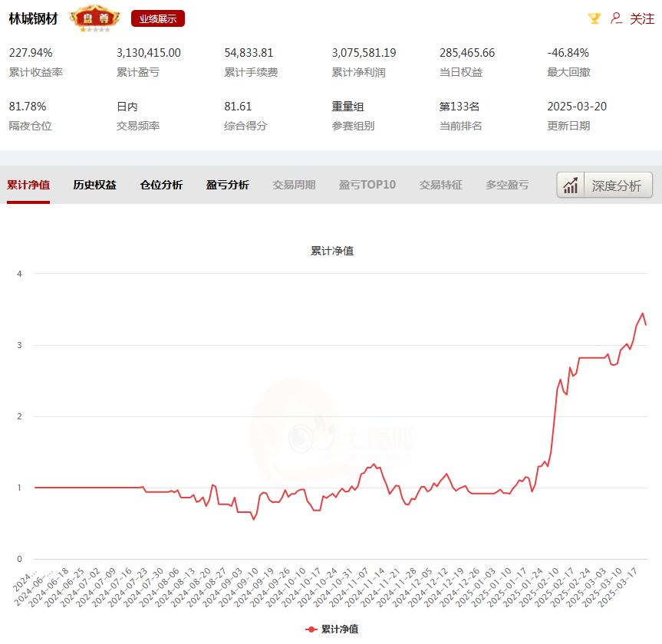The image size is (662, 644).
Task: Click the red 业绩展示 button
Action: point(158,18)
